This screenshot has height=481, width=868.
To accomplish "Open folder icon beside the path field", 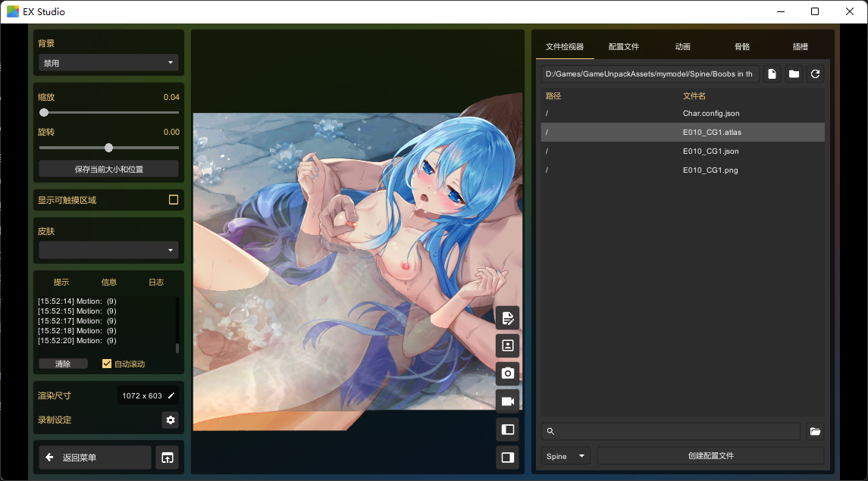I will click(x=794, y=74).
